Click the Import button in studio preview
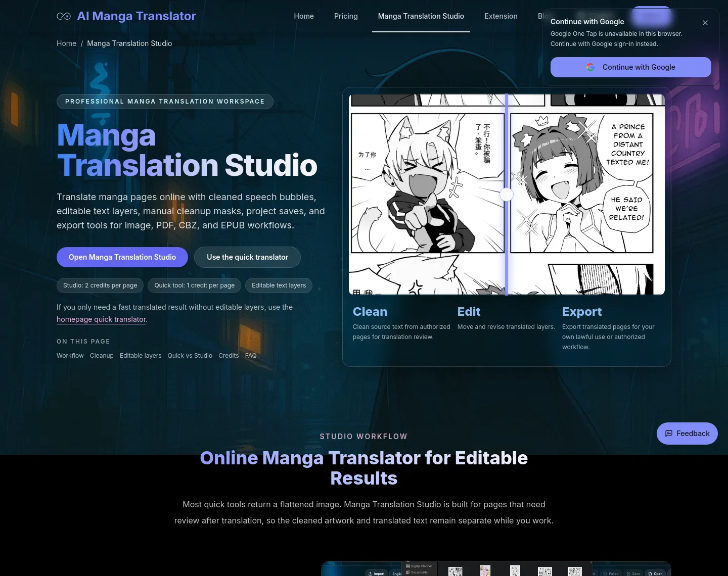Image resolution: width=728 pixels, height=576 pixels. [377, 573]
